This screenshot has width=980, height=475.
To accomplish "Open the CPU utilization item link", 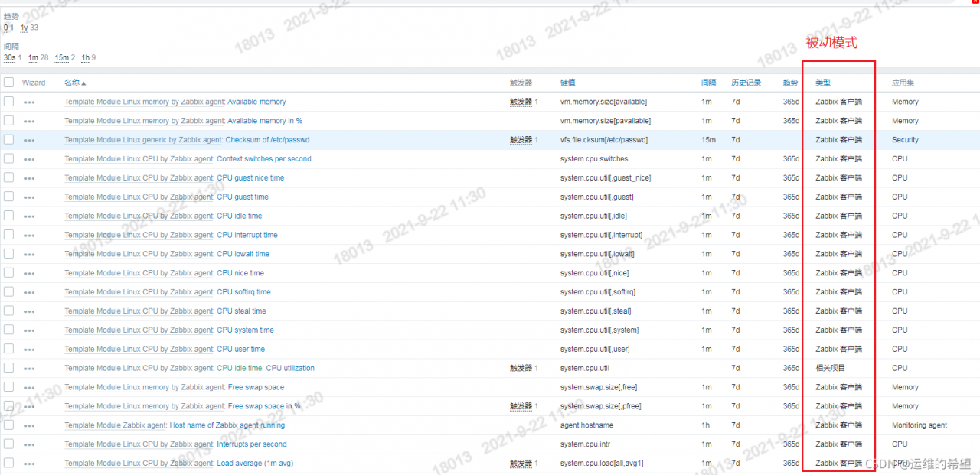I will pos(290,368).
